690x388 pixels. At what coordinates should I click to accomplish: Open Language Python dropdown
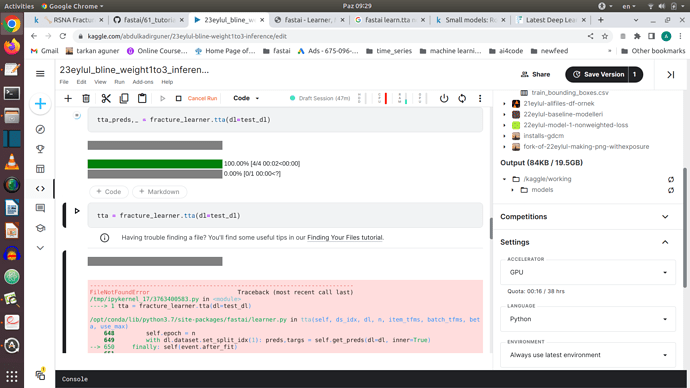point(588,319)
